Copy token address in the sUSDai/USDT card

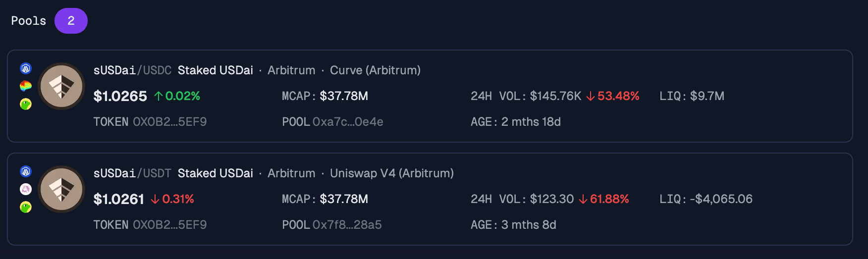pyautogui.click(x=169, y=225)
